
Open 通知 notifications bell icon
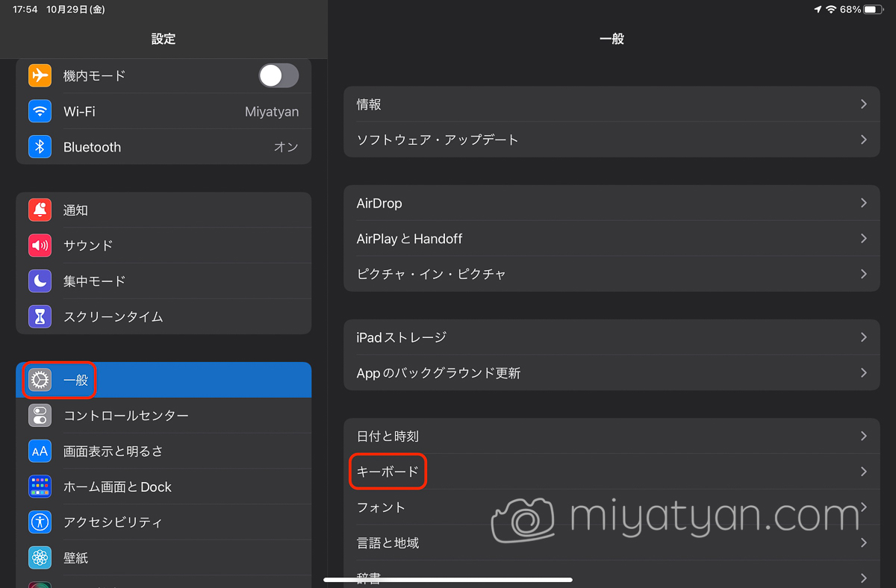[40, 210]
